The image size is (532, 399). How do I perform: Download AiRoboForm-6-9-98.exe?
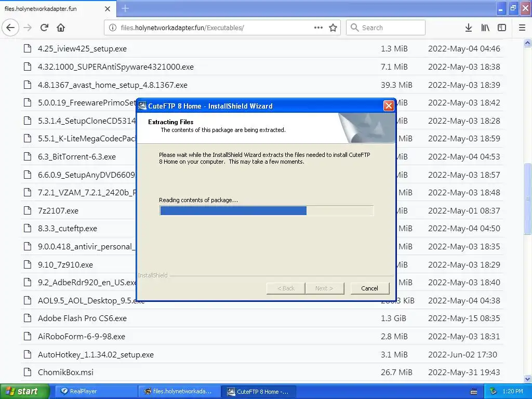[x=82, y=337]
